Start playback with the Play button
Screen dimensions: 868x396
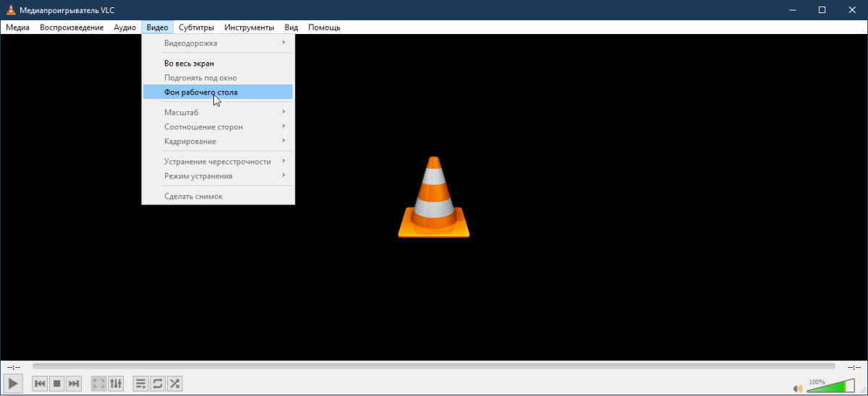pos(14,383)
